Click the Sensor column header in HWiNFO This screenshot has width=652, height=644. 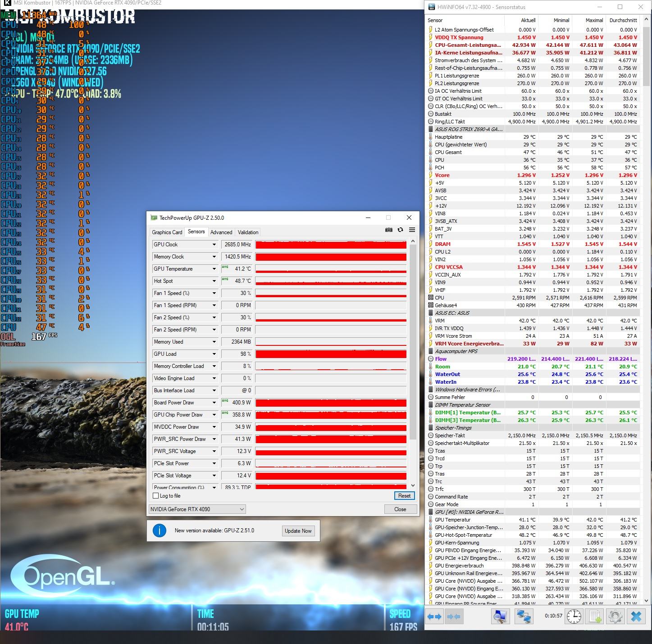[465, 20]
